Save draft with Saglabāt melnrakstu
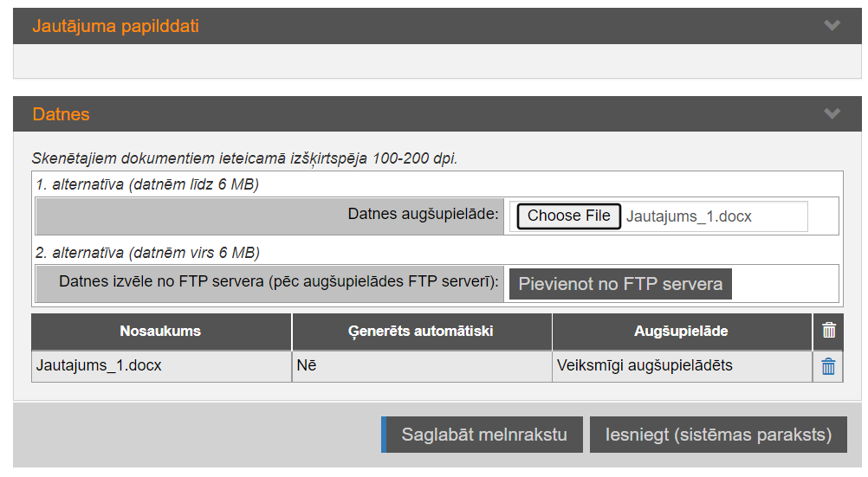The height and width of the screenshot is (477, 868). (x=483, y=435)
